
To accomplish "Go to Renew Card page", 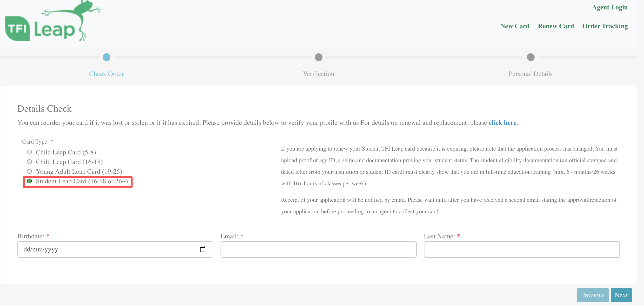I will (556, 26).
